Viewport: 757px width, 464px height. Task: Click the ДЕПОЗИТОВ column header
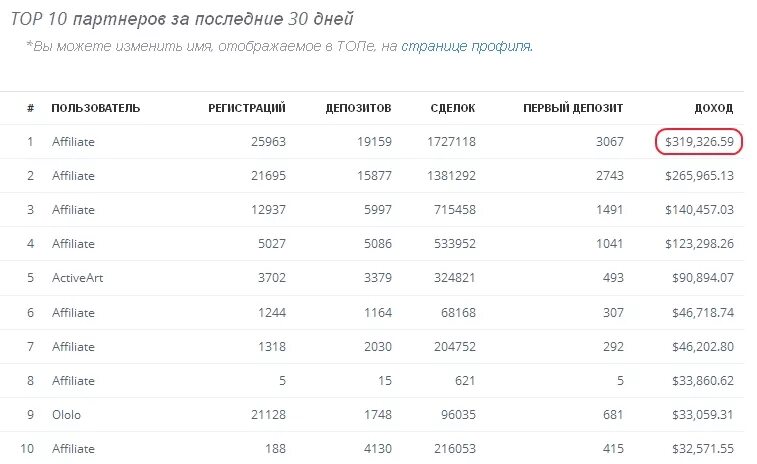click(358, 108)
